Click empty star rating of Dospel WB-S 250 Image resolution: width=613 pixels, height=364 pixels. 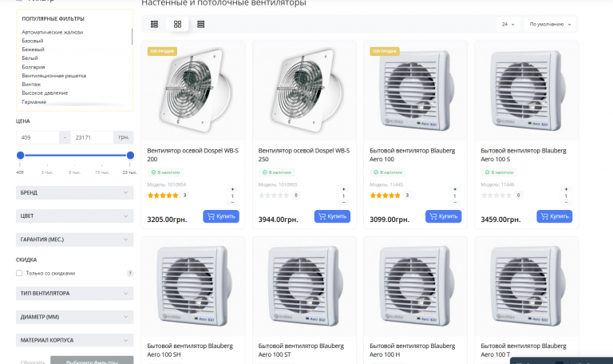[274, 195]
